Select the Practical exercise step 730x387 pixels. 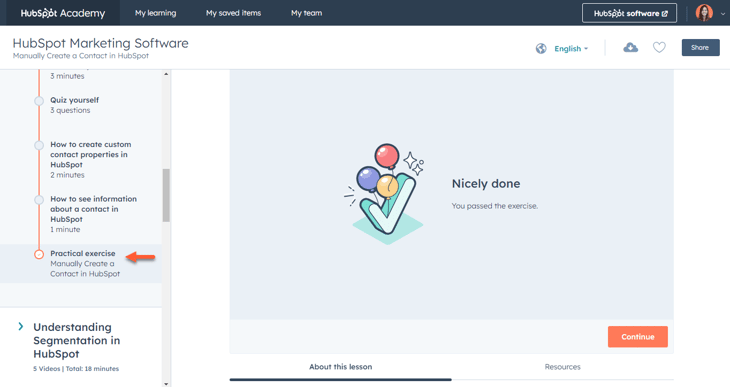pos(83,253)
